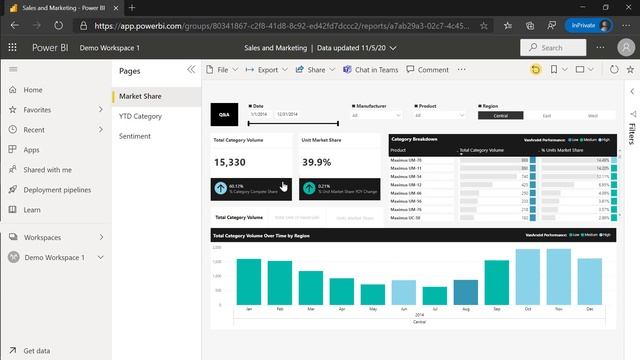Open a new browser tab
This screenshot has height=360, width=640.
(132, 8)
